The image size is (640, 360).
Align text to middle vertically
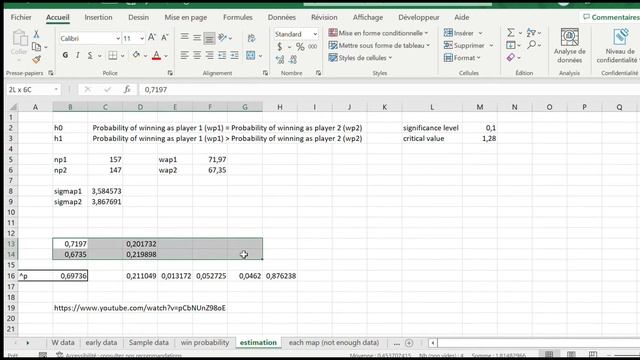coord(197,38)
